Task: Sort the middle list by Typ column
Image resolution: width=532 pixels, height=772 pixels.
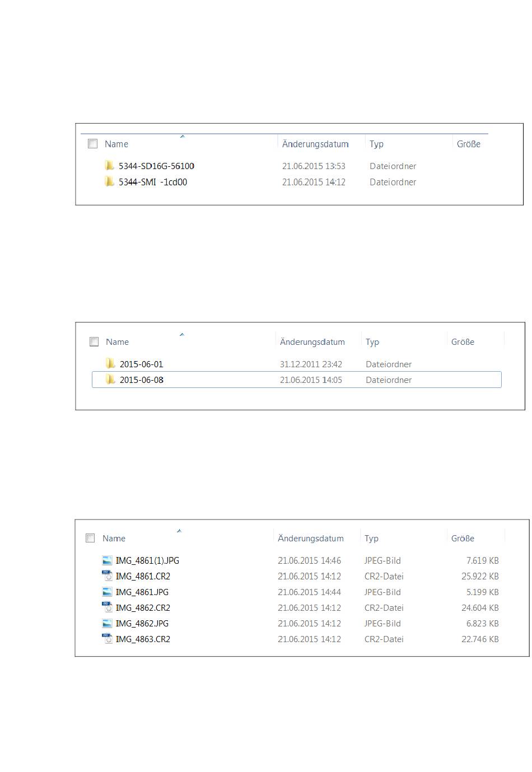Action: click(x=372, y=341)
